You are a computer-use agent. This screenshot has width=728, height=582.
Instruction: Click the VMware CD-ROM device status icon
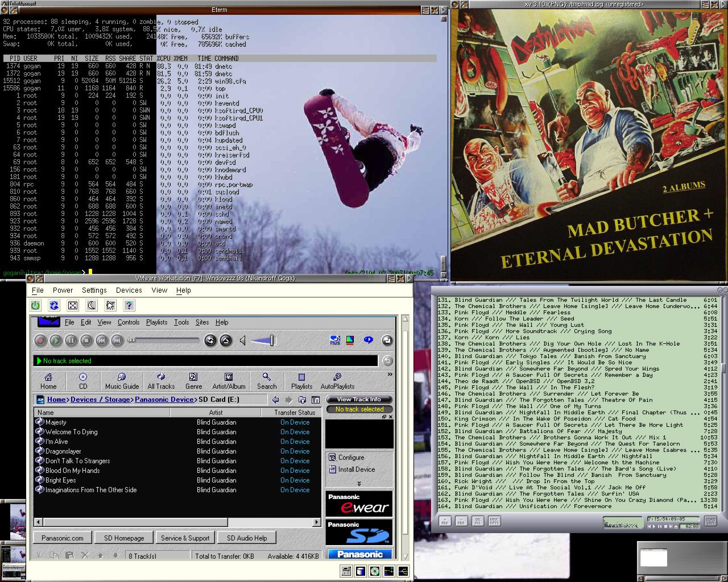tap(375, 571)
